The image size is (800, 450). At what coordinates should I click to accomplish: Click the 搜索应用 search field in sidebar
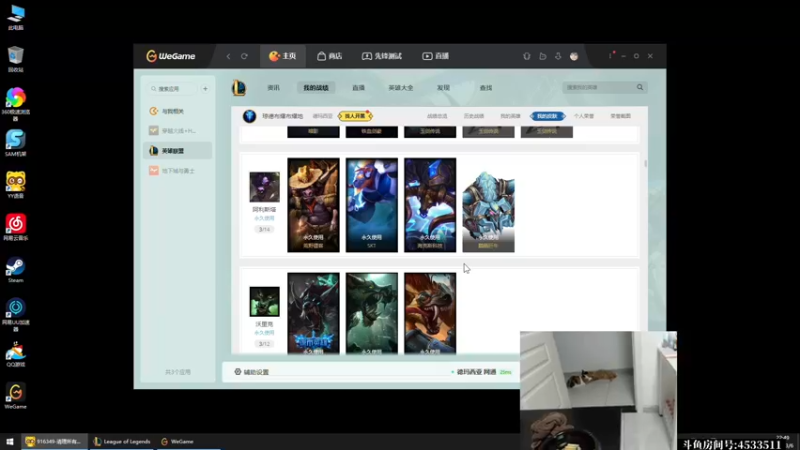172,89
